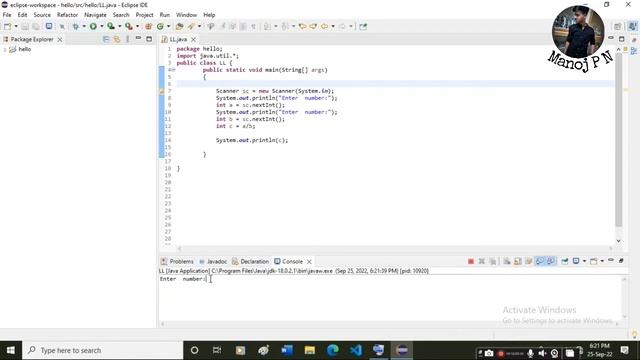Run the program with the green Run icon

[x=93, y=27]
